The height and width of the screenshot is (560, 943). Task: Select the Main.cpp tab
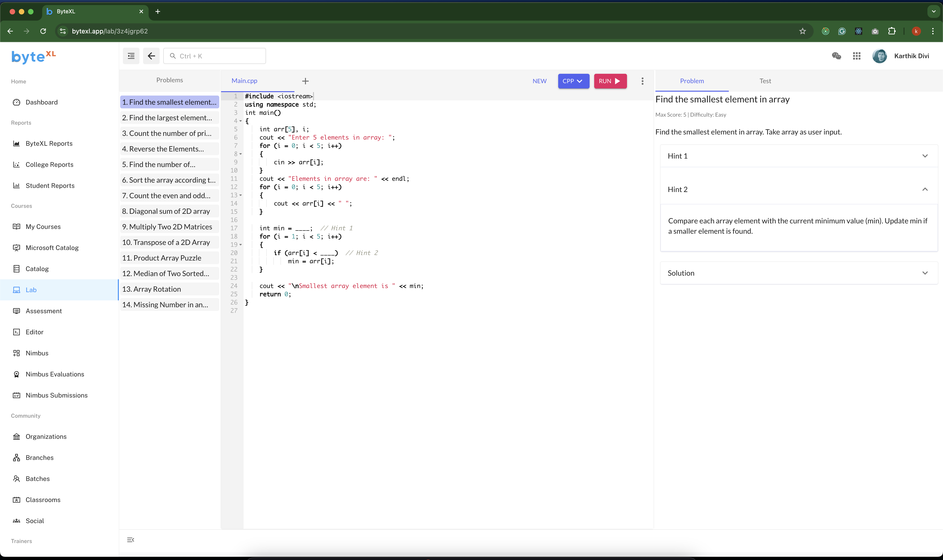click(244, 81)
